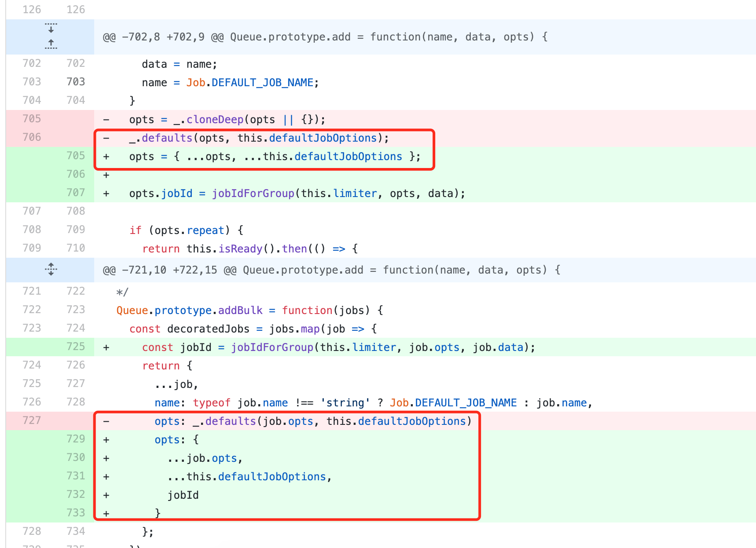
Task: Click the expand-all icon on the second hunk header
Action: [51, 269]
